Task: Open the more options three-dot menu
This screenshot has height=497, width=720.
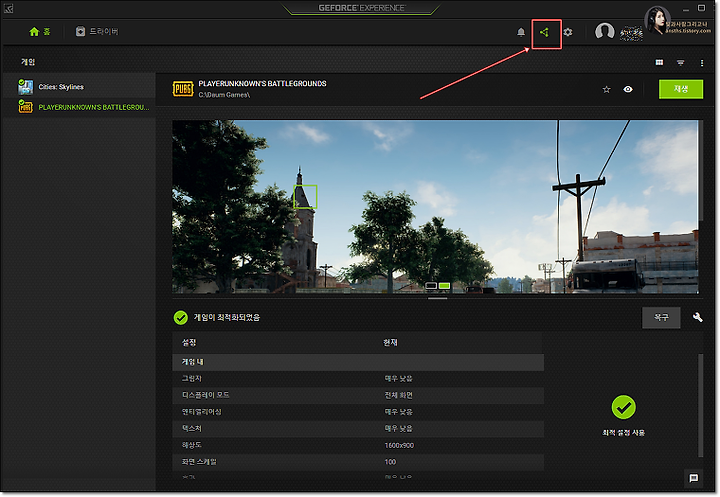Action: (x=702, y=62)
